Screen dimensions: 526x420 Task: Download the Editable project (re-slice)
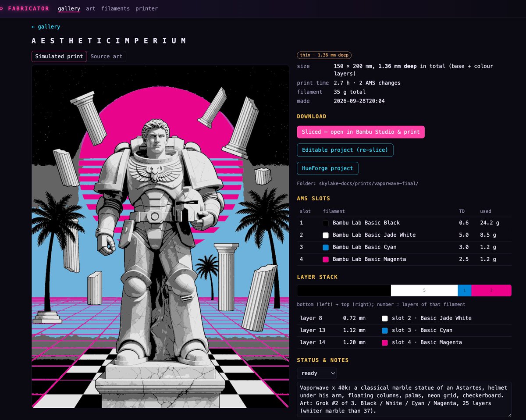(345, 150)
